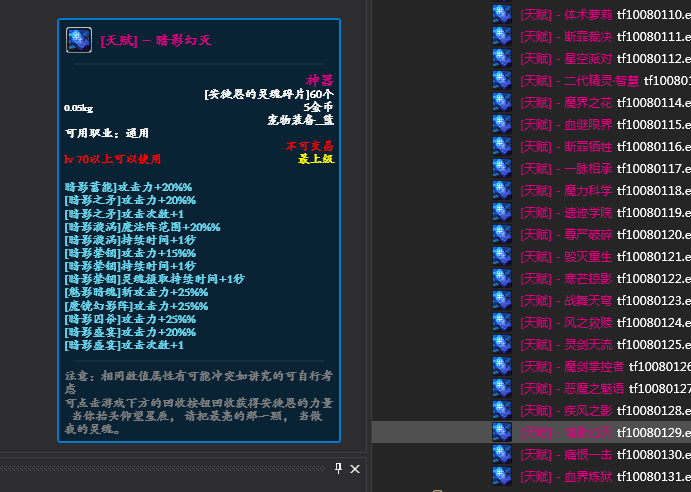Select the 灵剑天流 file name
Image resolution: width=691 pixels, height=492 pixels.
(x=654, y=345)
